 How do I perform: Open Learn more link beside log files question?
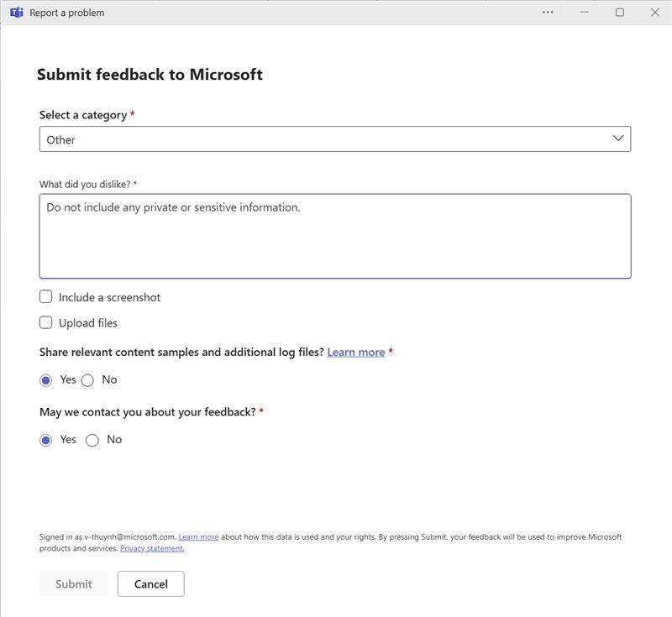355,353
